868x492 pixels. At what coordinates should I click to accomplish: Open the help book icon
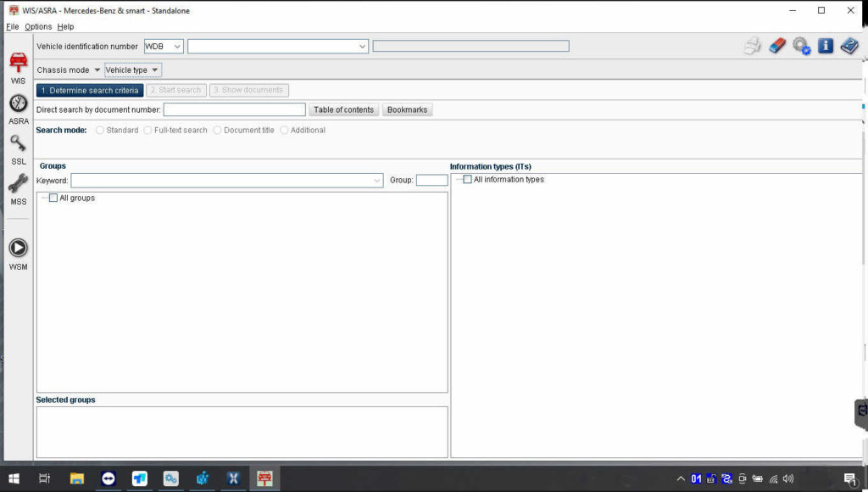coord(849,46)
